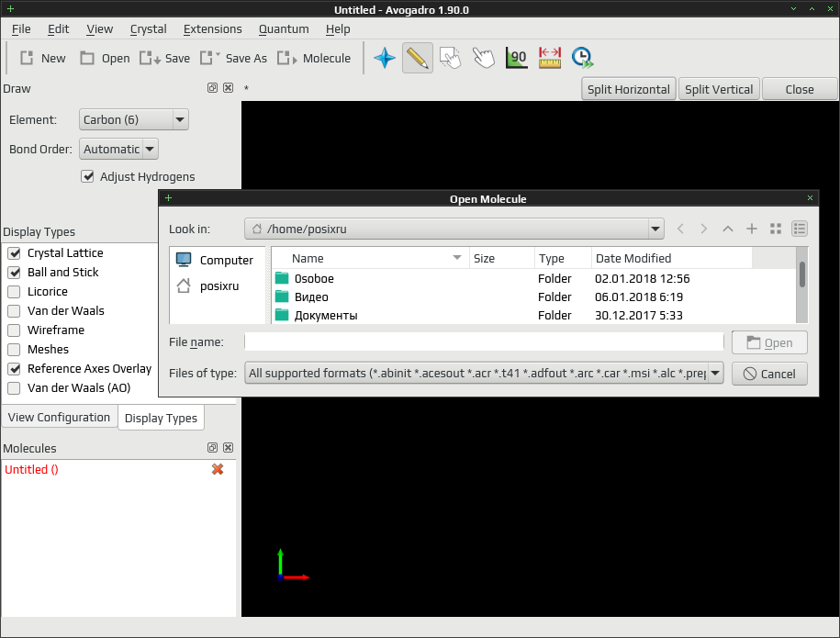840x638 pixels.
Task: Open the Bond Order dropdown
Action: pos(119,149)
